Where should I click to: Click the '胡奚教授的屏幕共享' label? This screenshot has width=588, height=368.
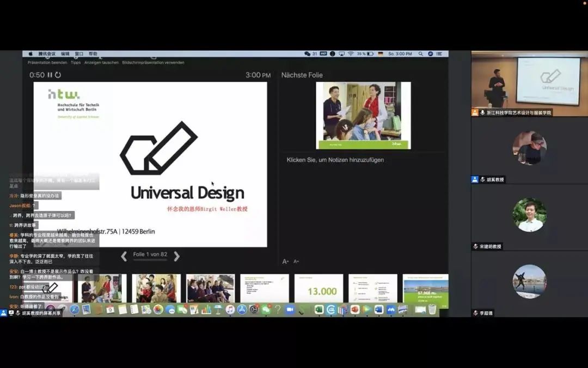[41, 313]
